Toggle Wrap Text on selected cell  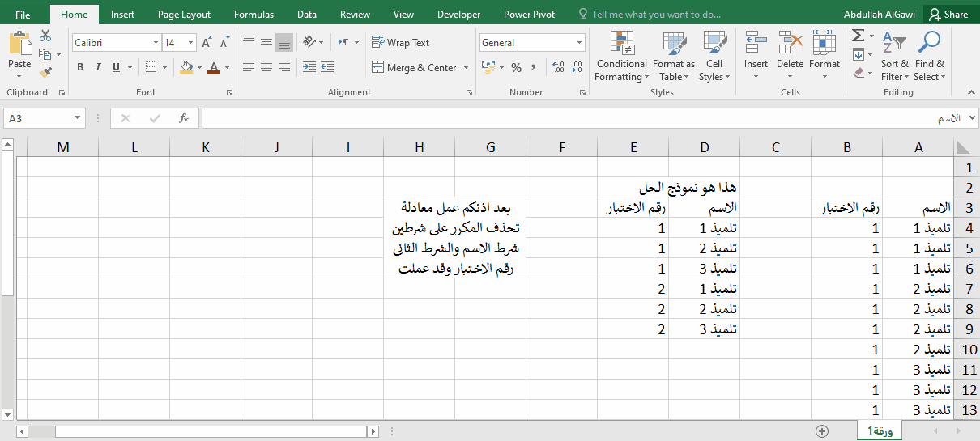(x=401, y=43)
